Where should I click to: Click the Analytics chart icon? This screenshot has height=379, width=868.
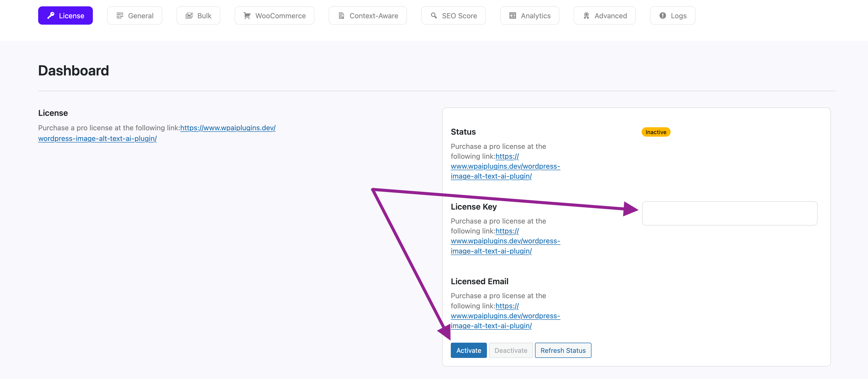pos(513,15)
